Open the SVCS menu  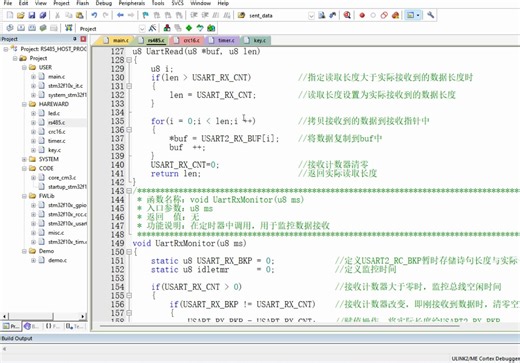tap(177, 3)
